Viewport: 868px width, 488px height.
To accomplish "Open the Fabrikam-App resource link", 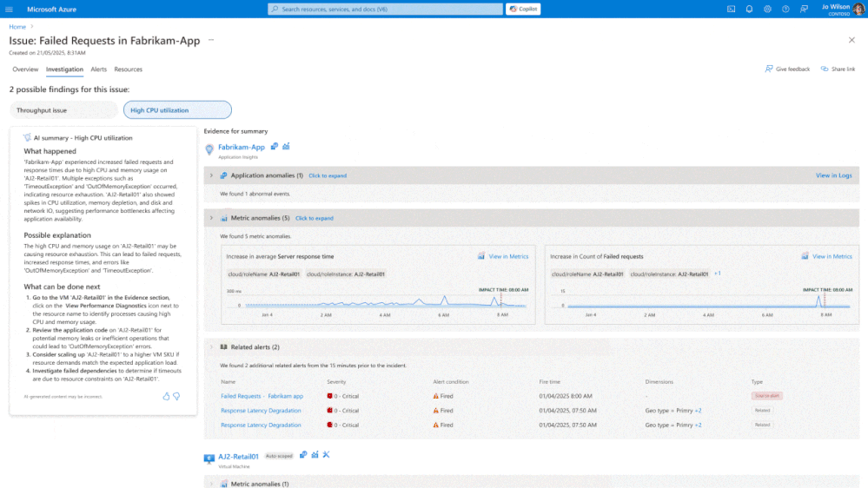I will (x=242, y=147).
